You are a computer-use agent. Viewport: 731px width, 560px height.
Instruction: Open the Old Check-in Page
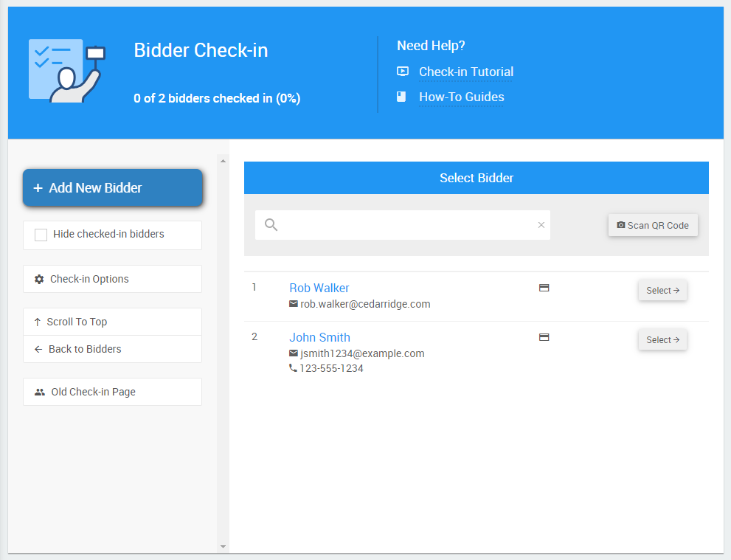[112, 392]
